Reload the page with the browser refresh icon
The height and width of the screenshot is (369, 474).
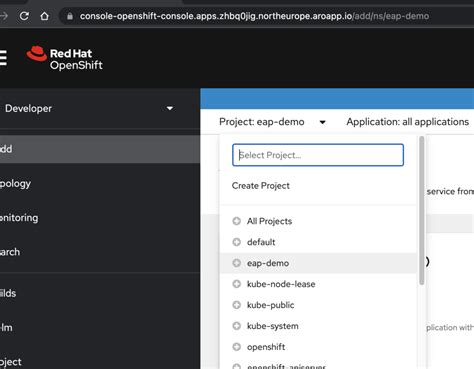(24, 16)
